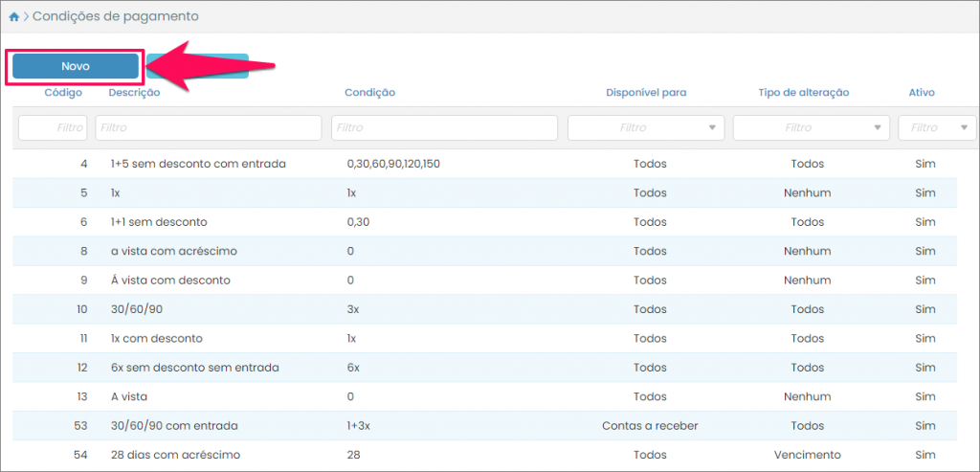Focus the Código filter field
Screen dimensions: 980x472
(53, 127)
